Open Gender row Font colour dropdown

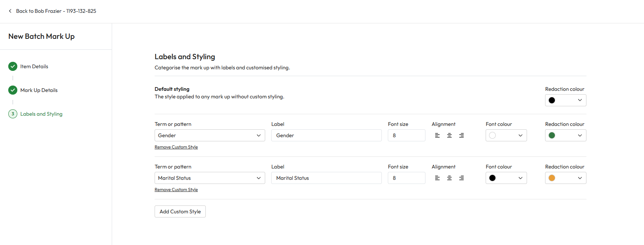pos(506,135)
